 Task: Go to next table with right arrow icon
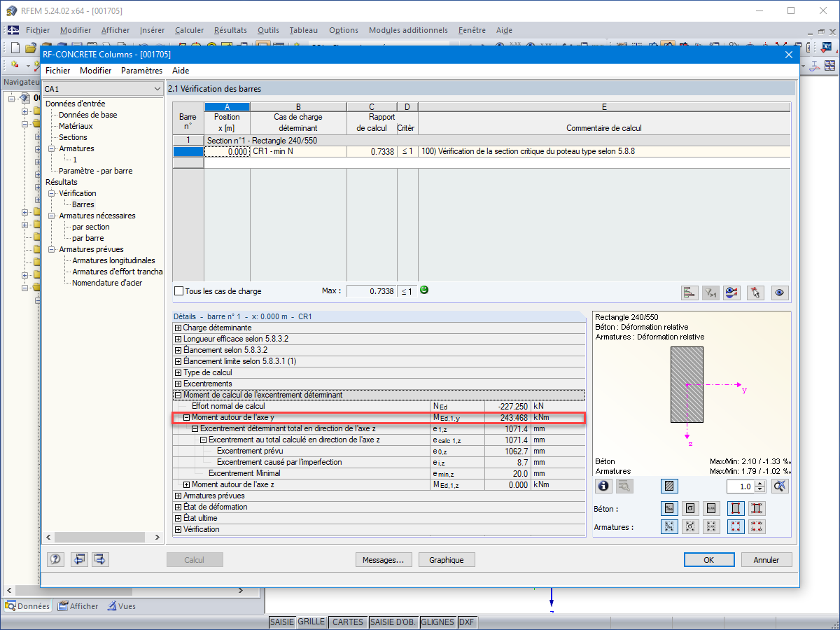click(100, 559)
